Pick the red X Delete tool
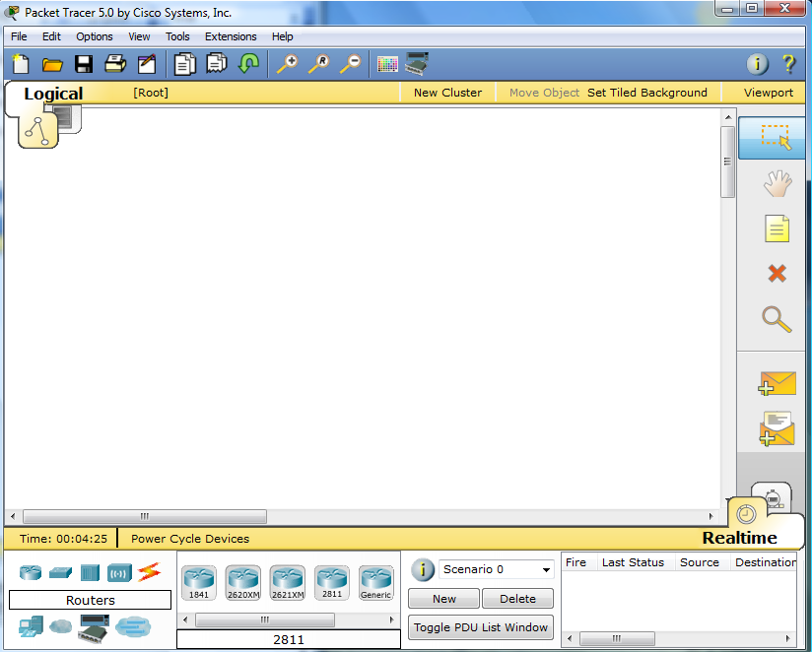This screenshot has height=652, width=812. 777,273
